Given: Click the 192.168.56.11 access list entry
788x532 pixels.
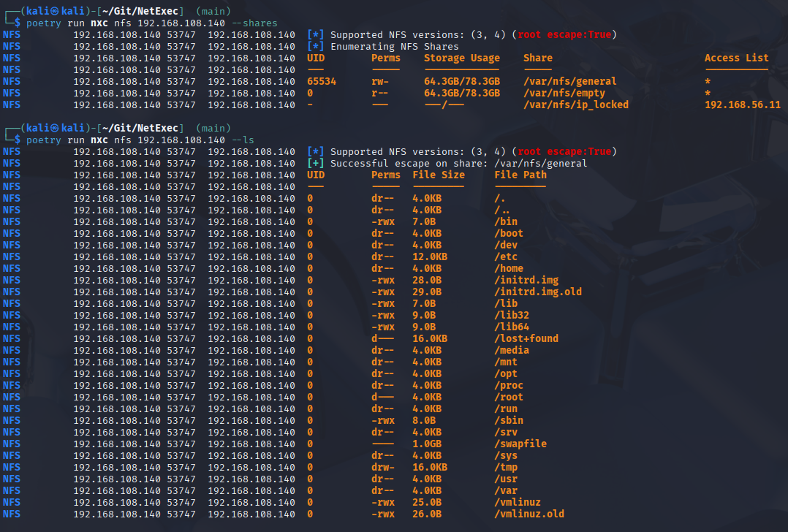Looking at the screenshot, I should tap(742, 104).
